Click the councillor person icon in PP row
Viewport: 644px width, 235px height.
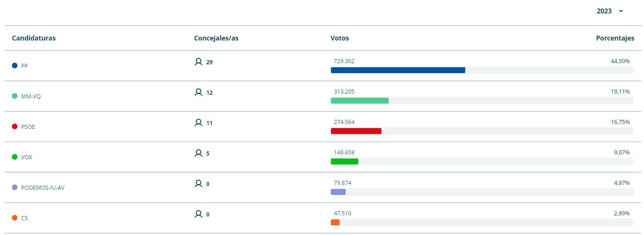tap(199, 62)
